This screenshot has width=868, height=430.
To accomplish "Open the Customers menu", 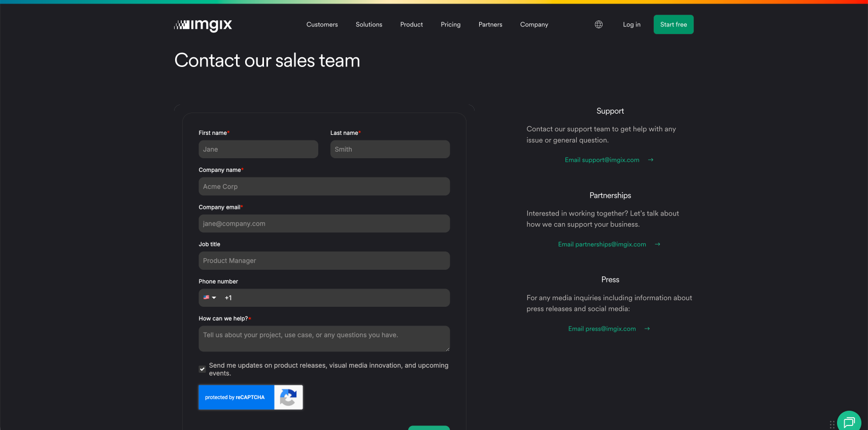I will tap(322, 24).
